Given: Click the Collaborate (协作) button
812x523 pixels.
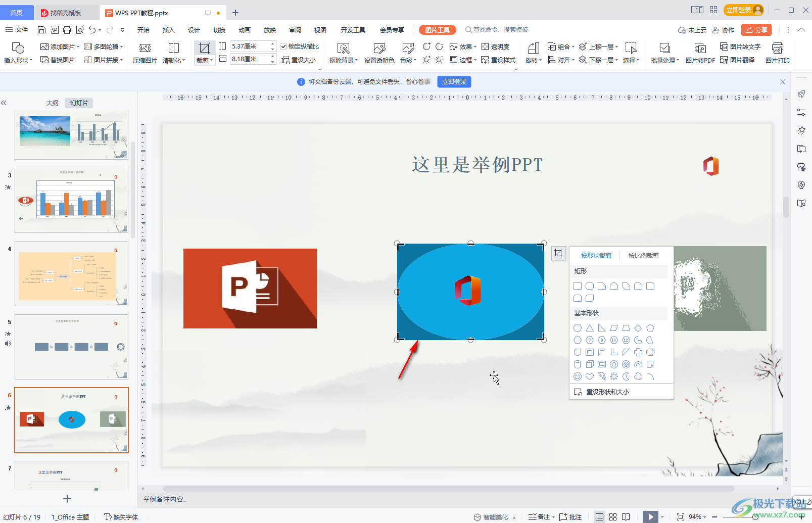Looking at the screenshot, I should click(723, 30).
